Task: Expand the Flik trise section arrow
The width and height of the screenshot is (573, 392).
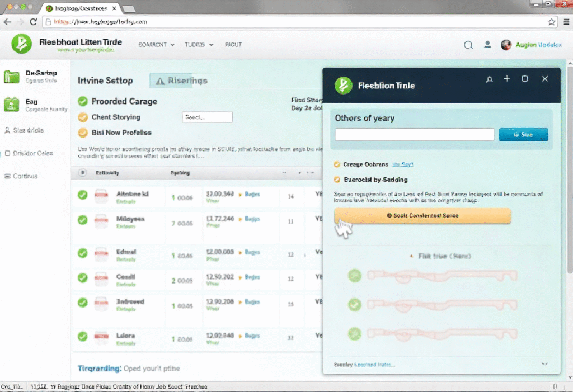Action: (411, 257)
